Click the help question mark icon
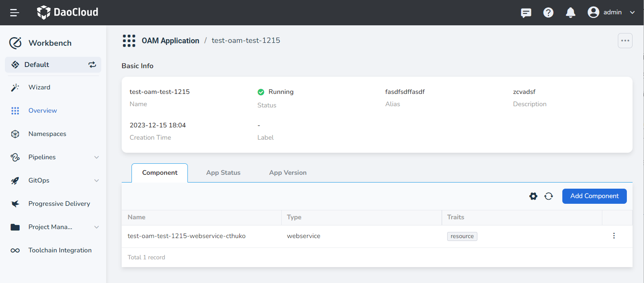This screenshot has height=283, width=644. click(x=548, y=13)
